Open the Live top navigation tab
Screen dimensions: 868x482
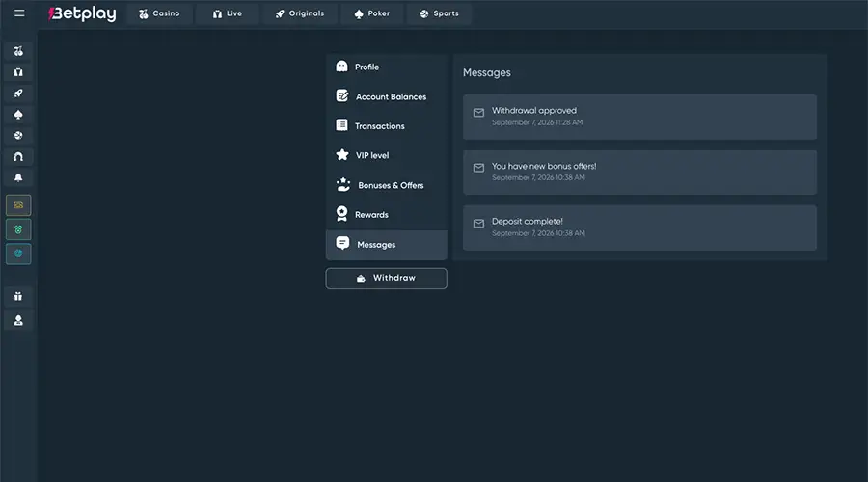227,13
